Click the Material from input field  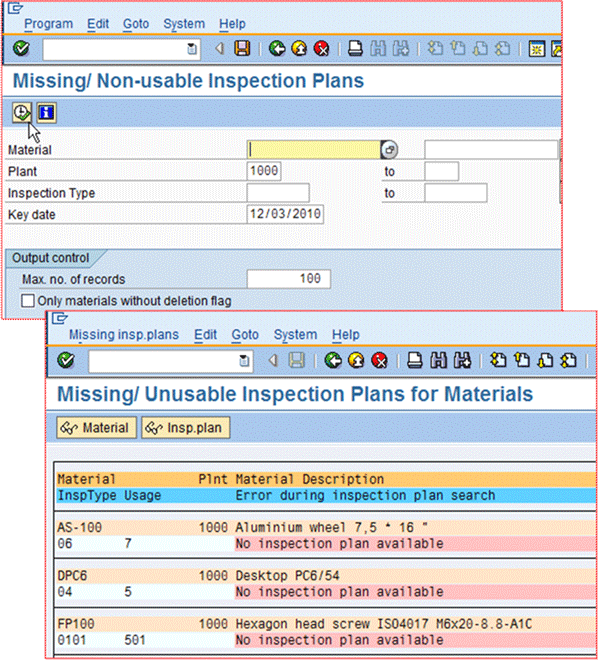click(x=314, y=149)
